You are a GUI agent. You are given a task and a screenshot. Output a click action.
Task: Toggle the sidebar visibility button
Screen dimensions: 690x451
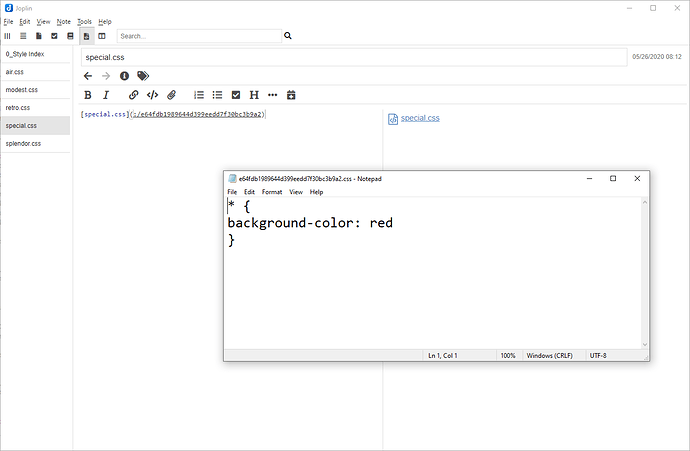pyautogui.click(x=7, y=36)
